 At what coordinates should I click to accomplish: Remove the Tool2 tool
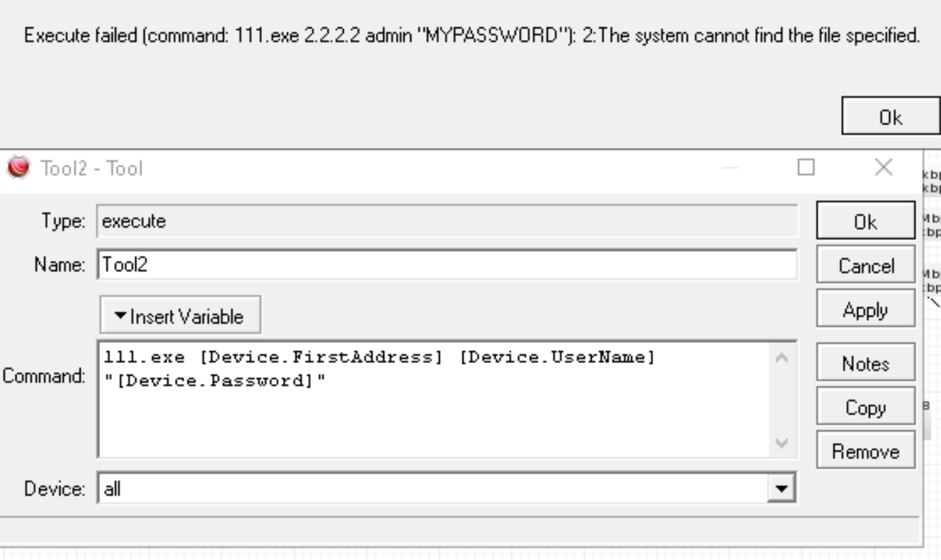[865, 450]
